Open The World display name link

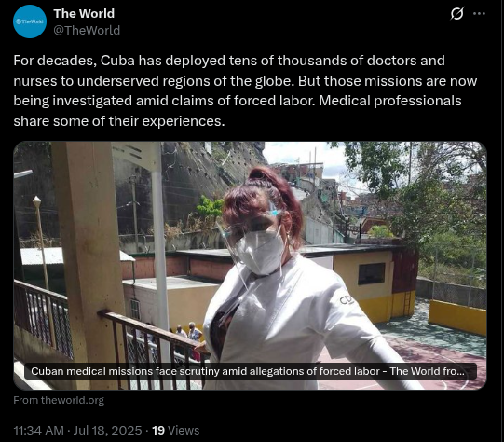pyautogui.click(x=84, y=13)
